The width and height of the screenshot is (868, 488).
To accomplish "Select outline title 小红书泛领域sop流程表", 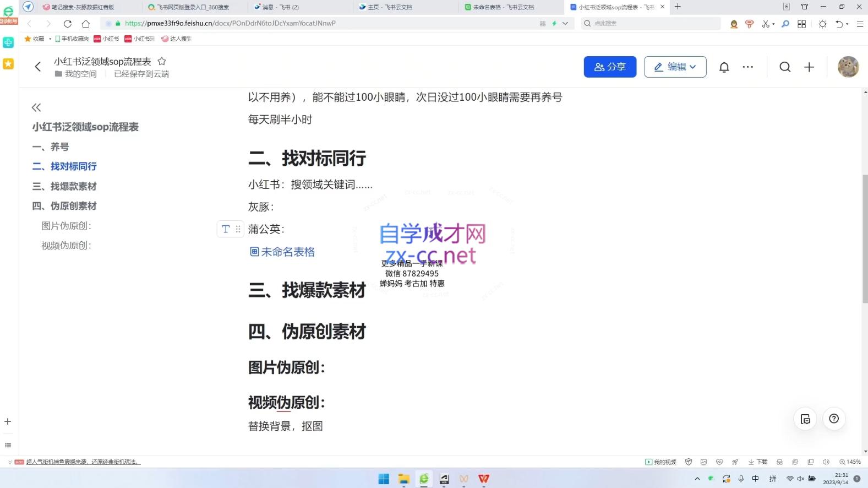I will [x=85, y=127].
